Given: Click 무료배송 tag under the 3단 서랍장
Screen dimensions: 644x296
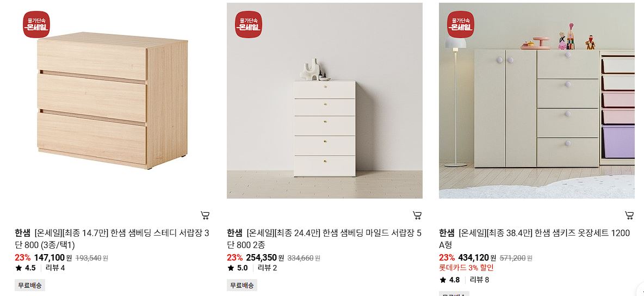Looking at the screenshot, I should 30,285.
